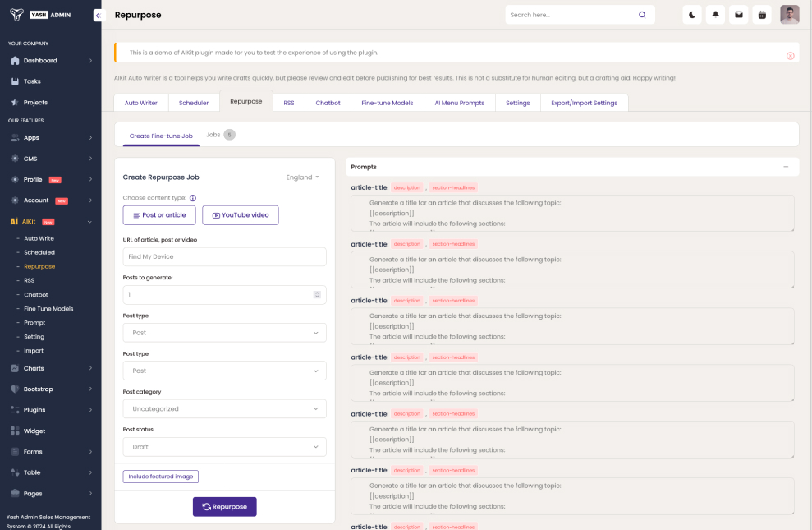Open the Settings tab
Image resolution: width=812 pixels, height=530 pixels.
[518, 103]
